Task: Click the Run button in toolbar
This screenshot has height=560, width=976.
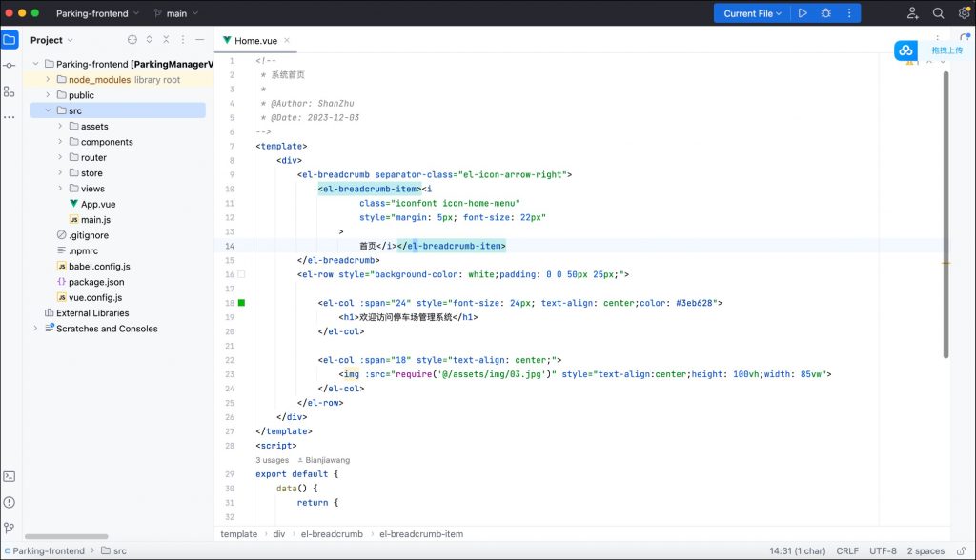Action: pos(803,13)
